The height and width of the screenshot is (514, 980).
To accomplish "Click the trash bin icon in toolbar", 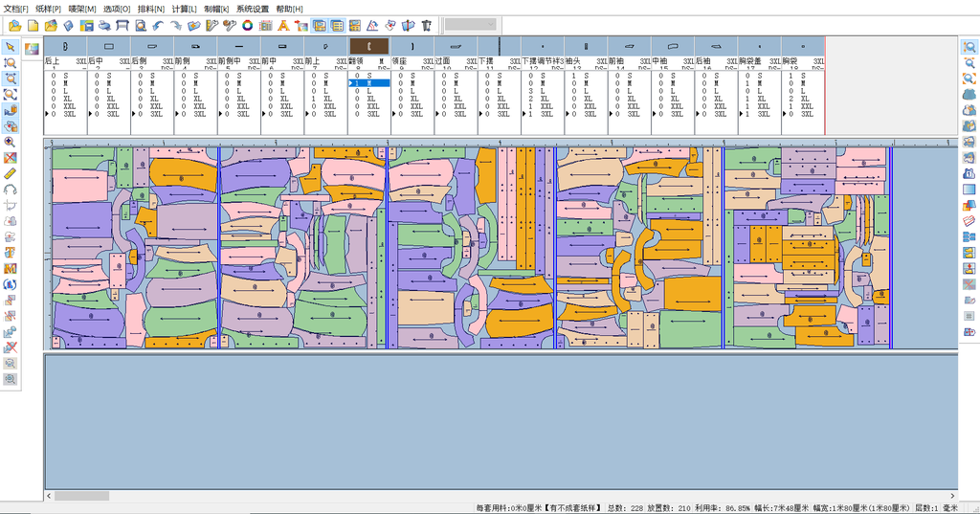I will (426, 25).
